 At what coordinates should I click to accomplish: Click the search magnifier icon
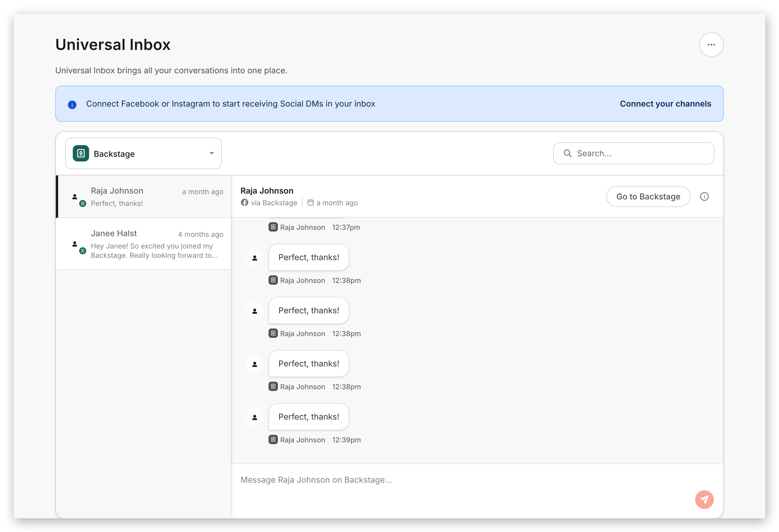point(567,153)
